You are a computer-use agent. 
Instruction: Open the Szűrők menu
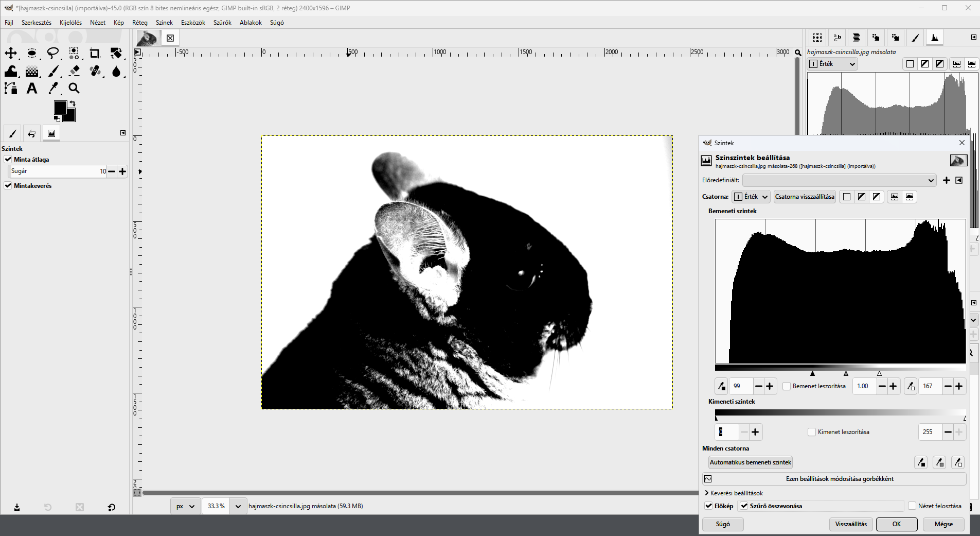click(222, 23)
